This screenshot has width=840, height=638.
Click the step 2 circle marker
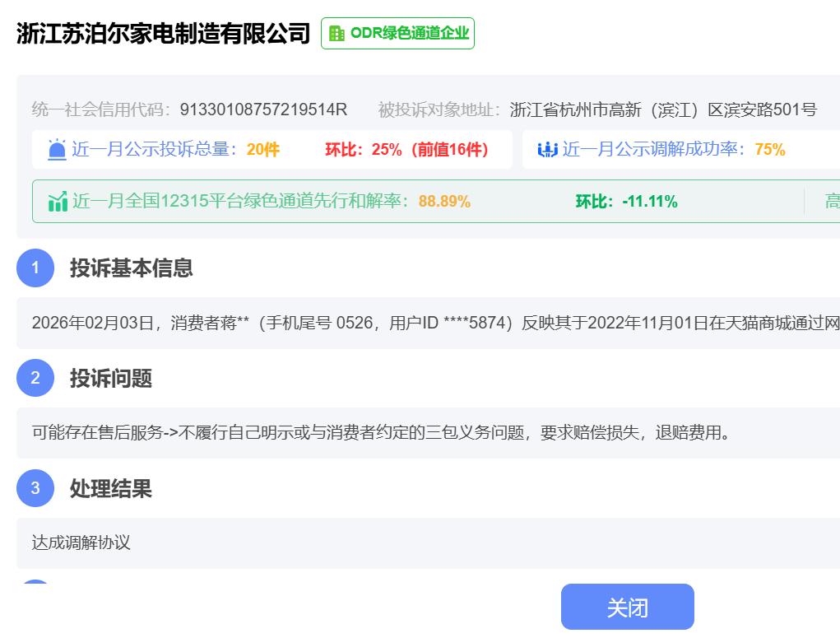click(x=35, y=379)
